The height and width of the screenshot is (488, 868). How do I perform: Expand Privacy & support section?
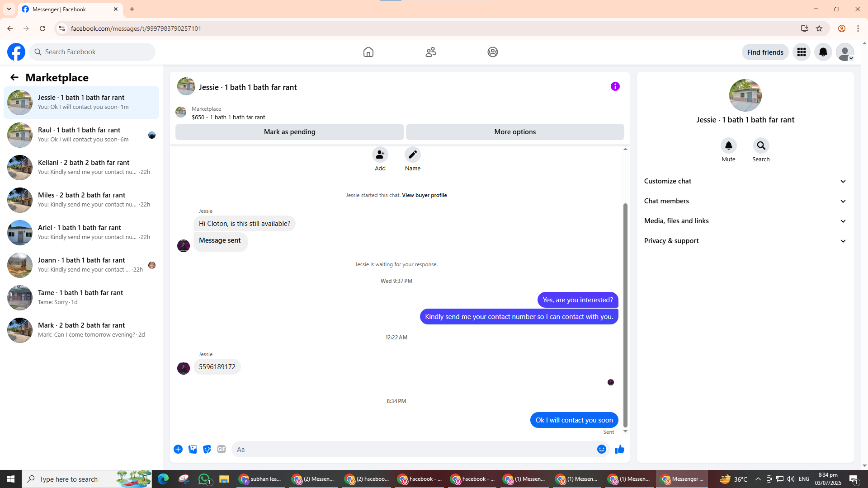coord(745,241)
